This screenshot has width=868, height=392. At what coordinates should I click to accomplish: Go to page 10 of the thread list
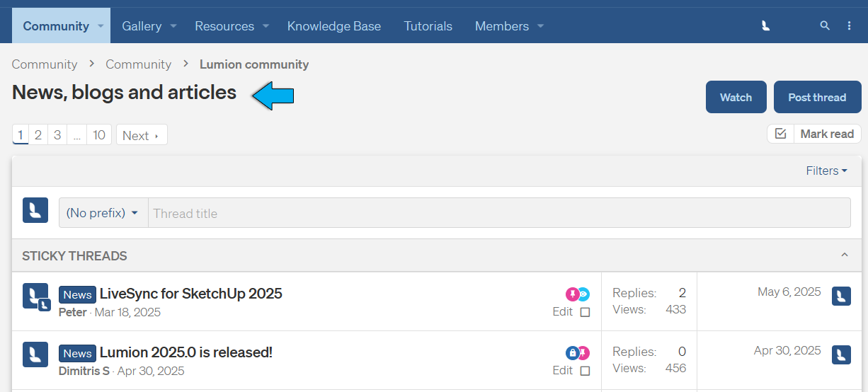(x=99, y=135)
